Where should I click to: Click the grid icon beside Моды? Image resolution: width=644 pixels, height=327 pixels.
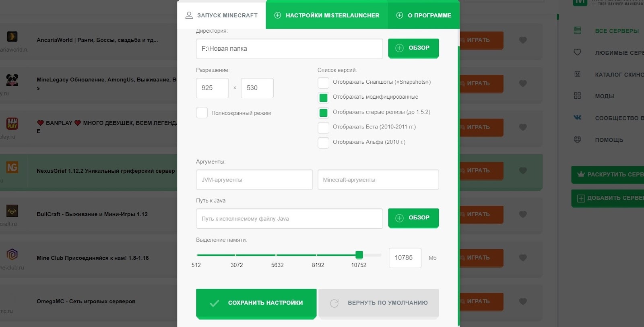[x=577, y=95]
